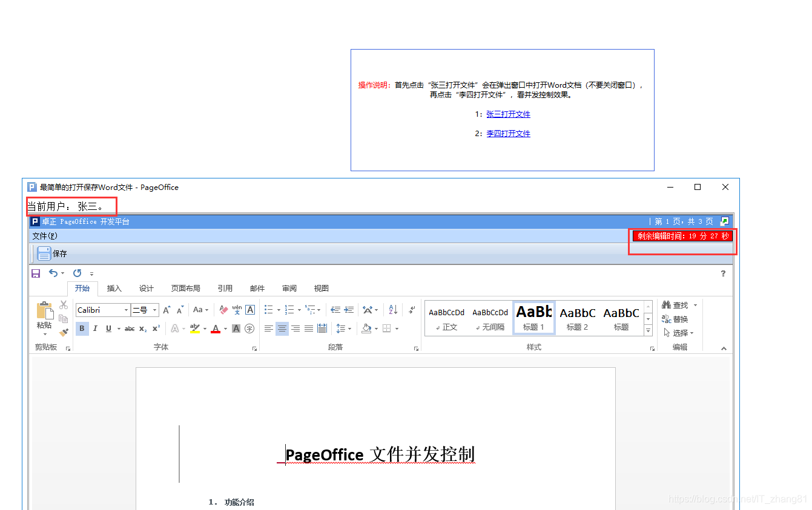Switch to the 视图 (View) ribbon tab
The image size is (812, 510).
click(x=322, y=289)
